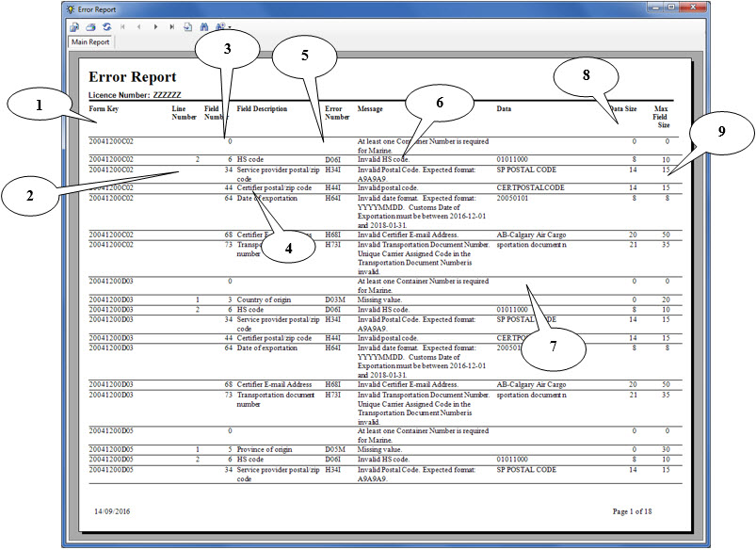Click the 'Country of origin' field description
The height and width of the screenshot is (550, 756).
tap(264, 299)
